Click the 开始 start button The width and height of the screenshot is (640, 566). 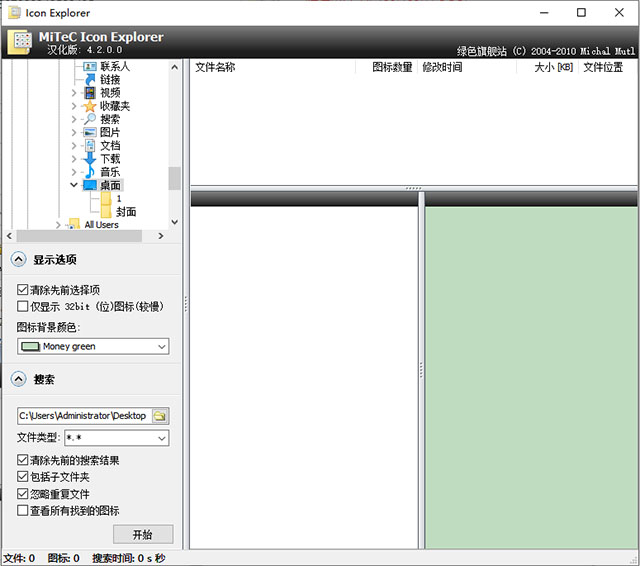click(x=143, y=534)
